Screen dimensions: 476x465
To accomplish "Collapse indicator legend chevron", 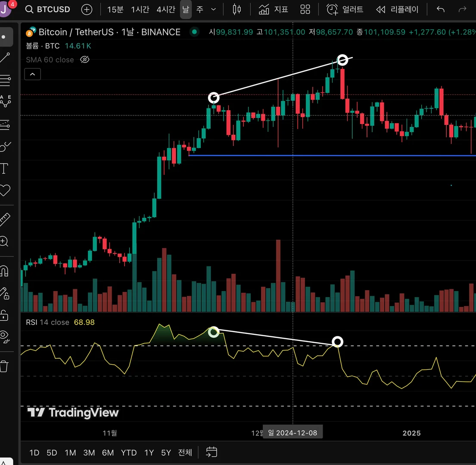I will point(32,74).
